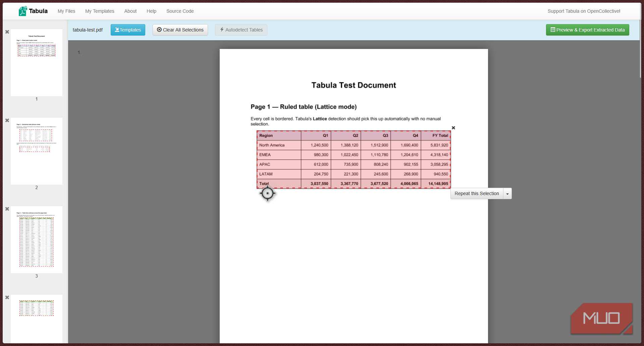Click Clear All Selections button
Viewport: 644px width, 346px height.
pos(180,30)
